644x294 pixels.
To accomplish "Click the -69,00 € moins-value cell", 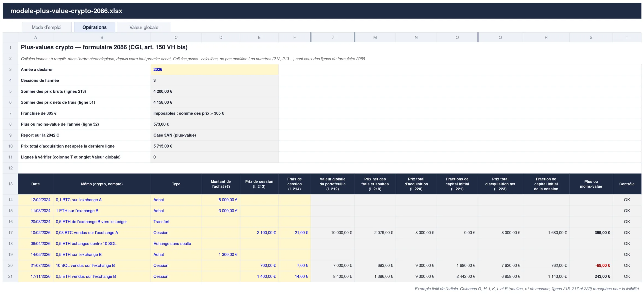I will point(591,266).
